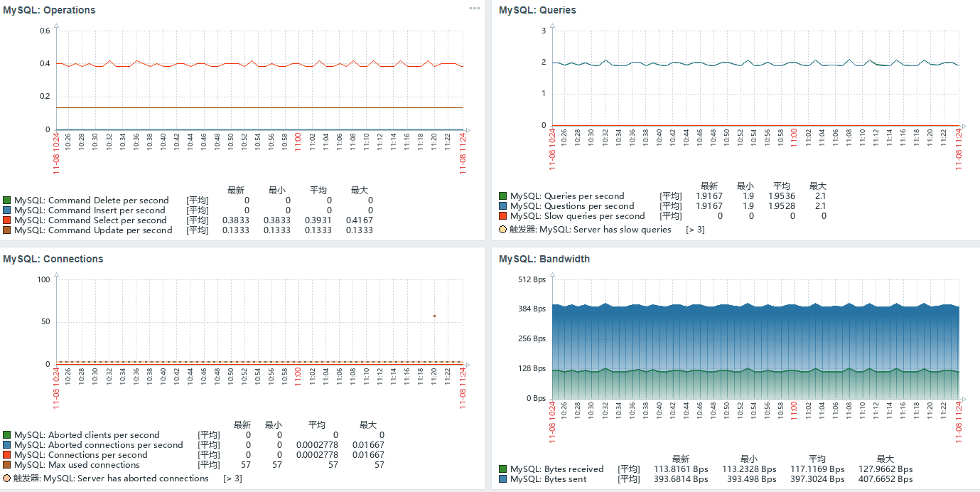The width and height of the screenshot is (980, 492).
Task: Click the red Slow queries per second swatch
Action: coord(503,216)
